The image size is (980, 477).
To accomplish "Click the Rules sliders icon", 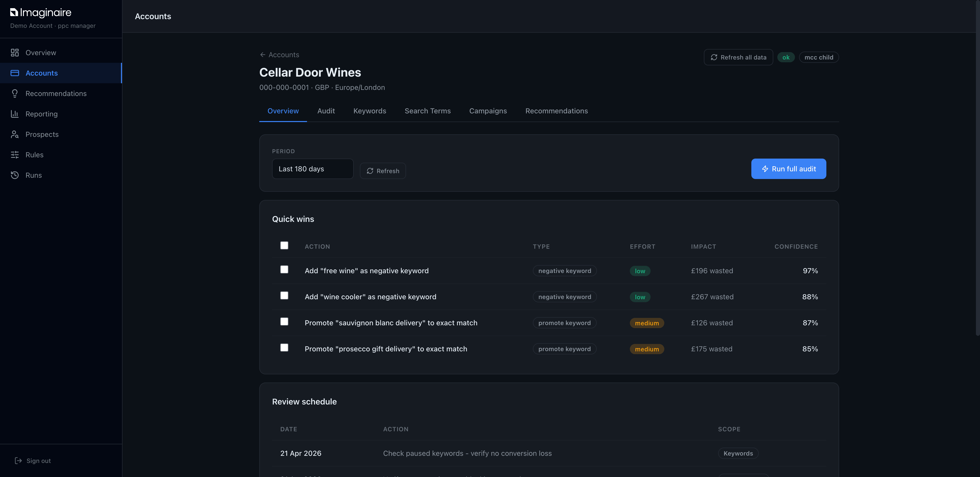I will click(x=15, y=155).
